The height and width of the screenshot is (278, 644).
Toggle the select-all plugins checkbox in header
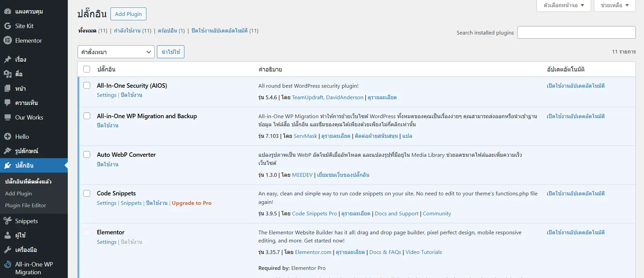(87, 69)
